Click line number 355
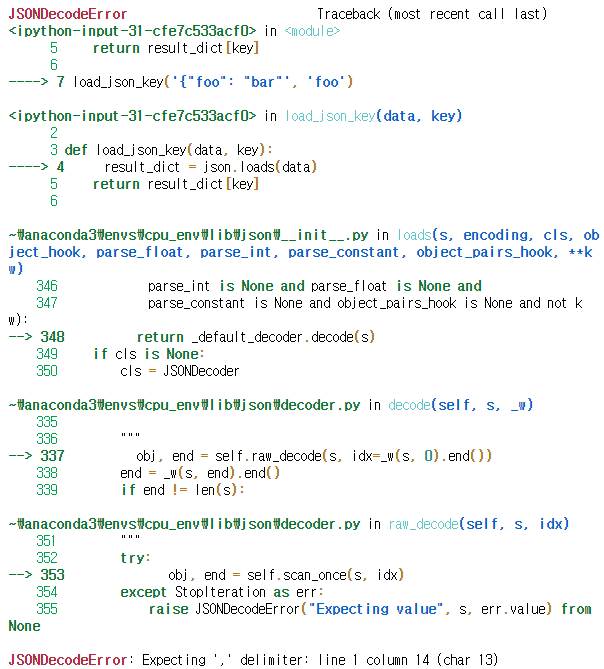The height and width of the screenshot is (669, 604). pyautogui.click(x=46, y=609)
